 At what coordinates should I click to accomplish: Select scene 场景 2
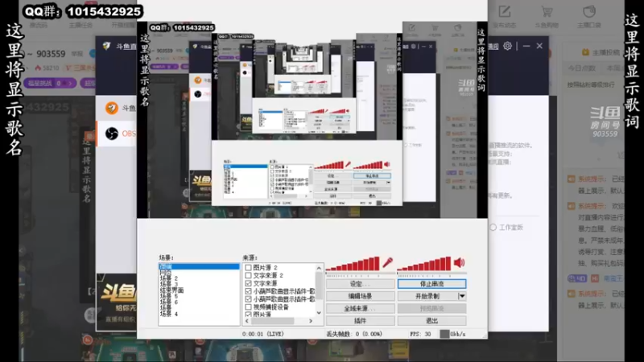pos(169,278)
